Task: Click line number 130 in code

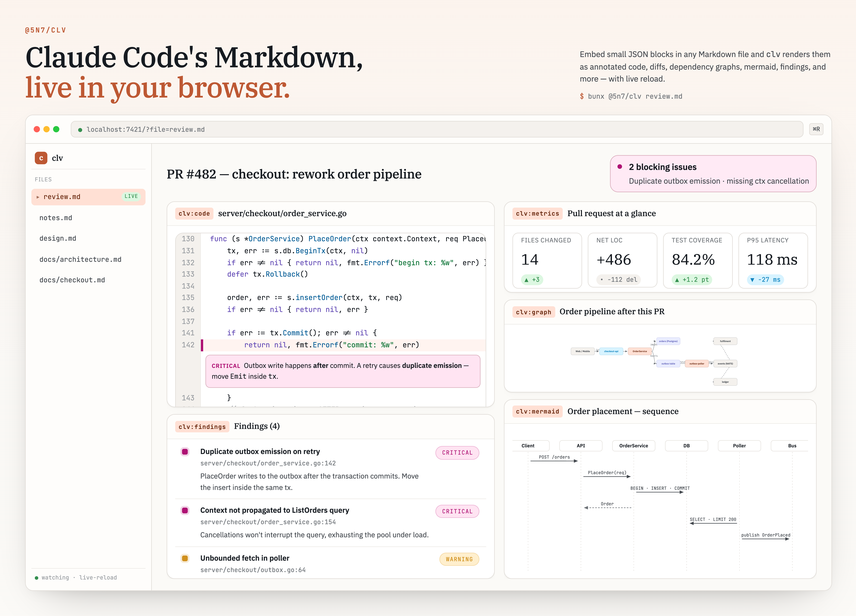Action: [188, 239]
